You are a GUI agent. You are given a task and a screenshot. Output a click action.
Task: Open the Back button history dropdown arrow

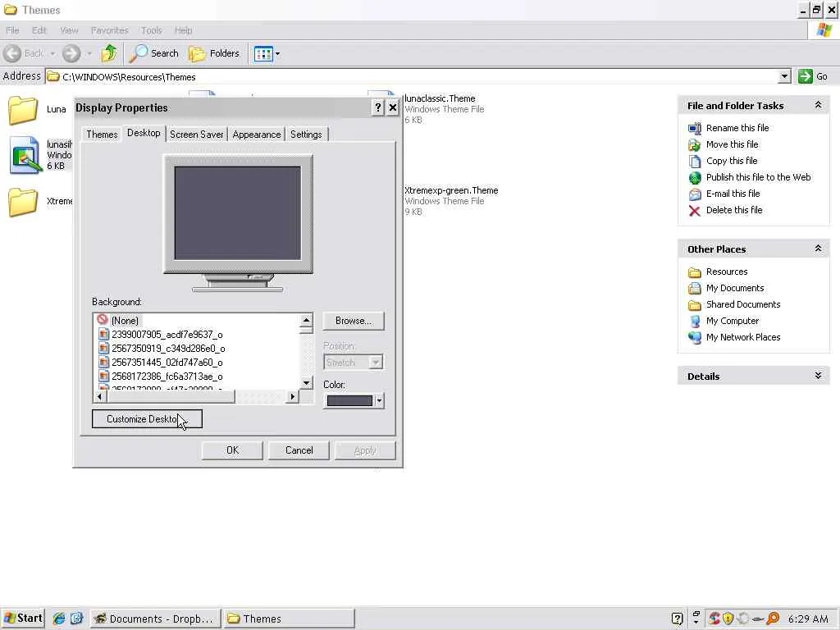point(52,53)
